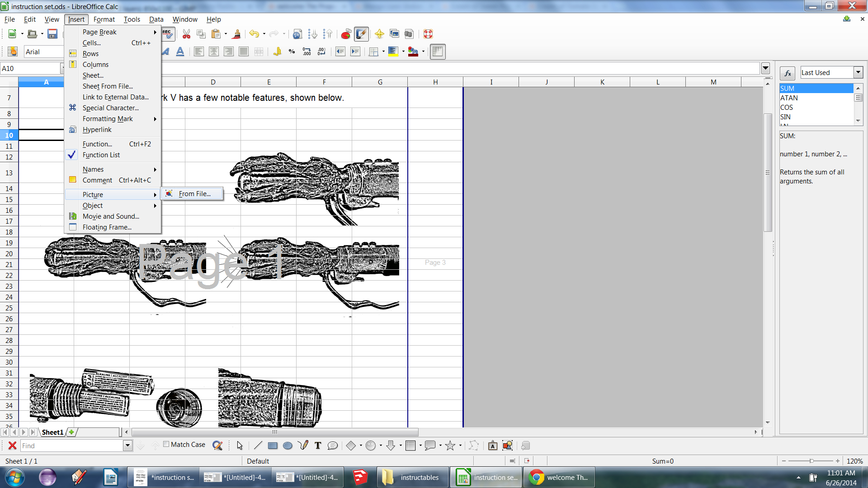Viewport: 868px width, 488px height.
Task: Open the Chart insert icon
Action: [346, 34]
